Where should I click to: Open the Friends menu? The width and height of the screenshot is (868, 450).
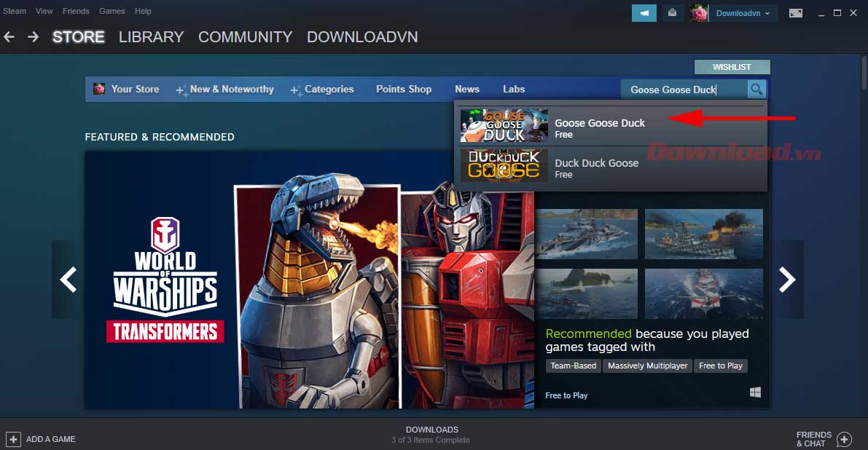76,11
